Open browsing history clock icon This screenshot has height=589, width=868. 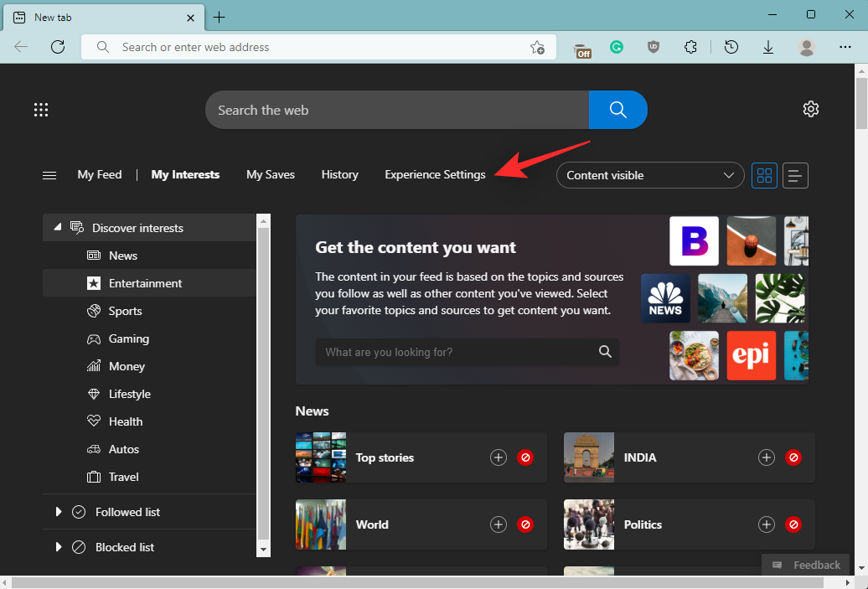click(x=731, y=47)
